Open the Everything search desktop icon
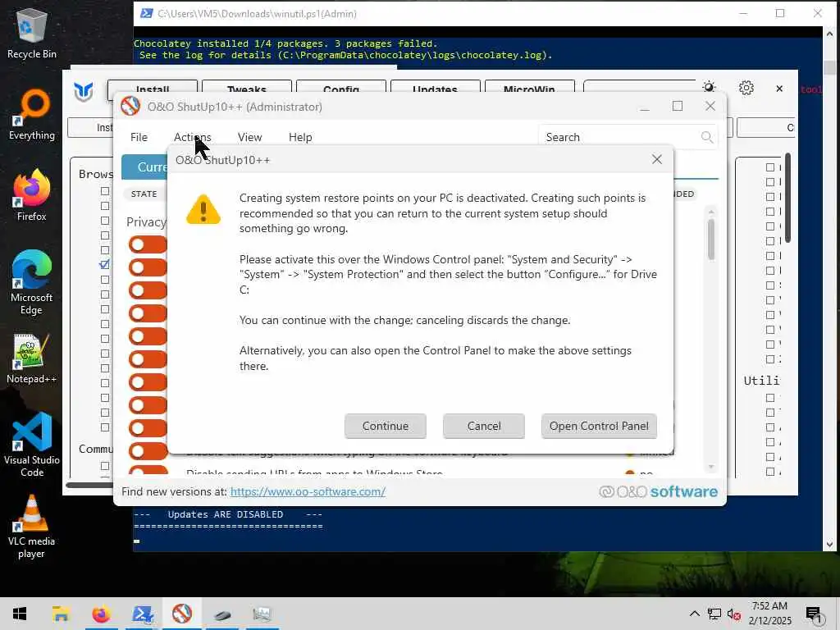The width and height of the screenshot is (840, 630). [32, 115]
